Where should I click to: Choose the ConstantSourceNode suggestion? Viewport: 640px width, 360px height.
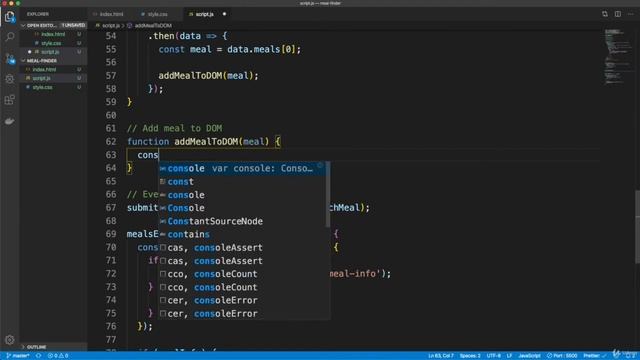[242, 221]
